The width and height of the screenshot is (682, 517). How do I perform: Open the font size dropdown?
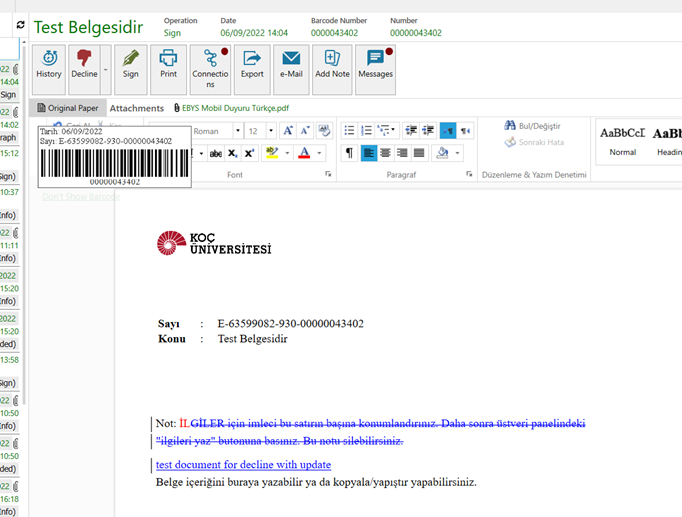tap(271, 131)
